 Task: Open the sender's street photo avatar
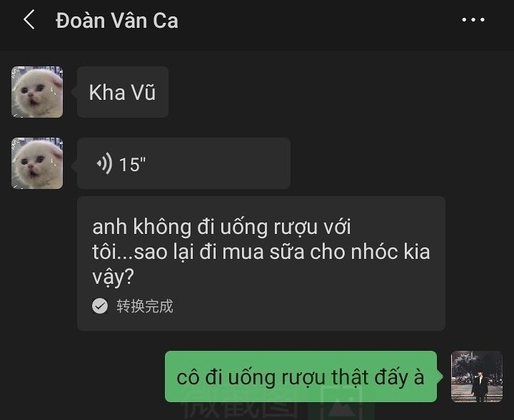(477, 377)
